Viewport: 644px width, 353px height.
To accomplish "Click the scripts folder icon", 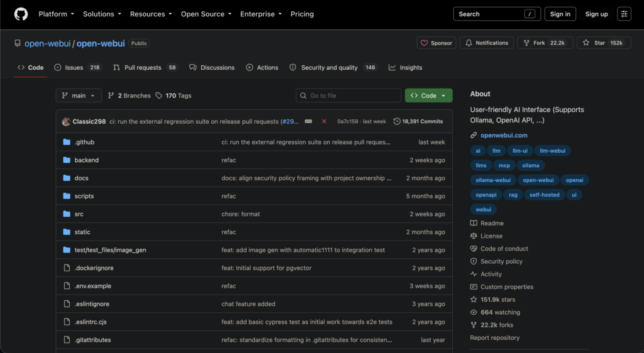I will (67, 196).
